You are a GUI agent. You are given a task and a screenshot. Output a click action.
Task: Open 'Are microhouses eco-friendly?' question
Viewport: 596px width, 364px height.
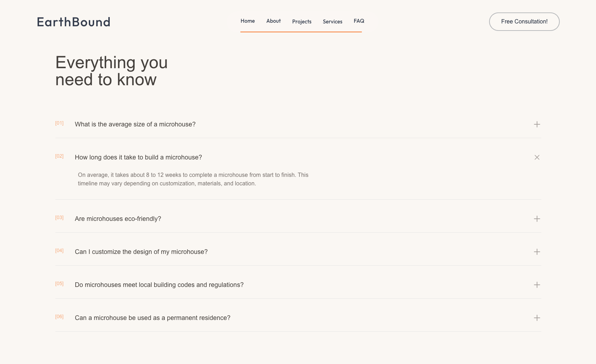click(118, 219)
